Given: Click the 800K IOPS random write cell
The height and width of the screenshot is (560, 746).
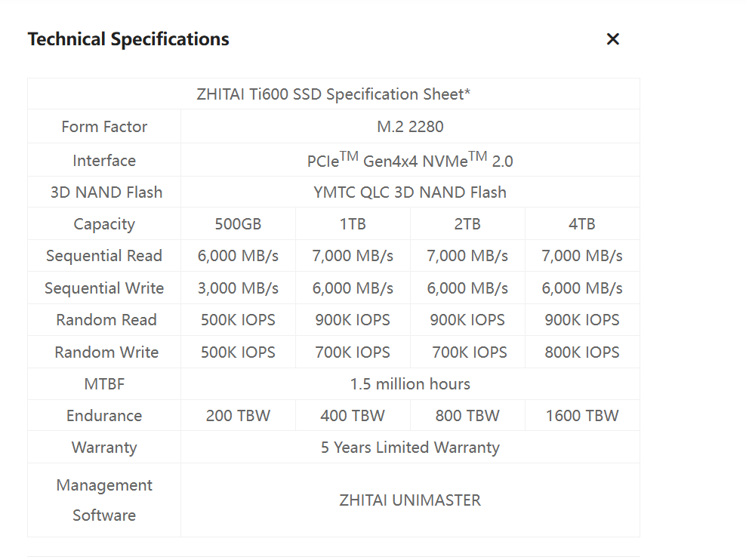Looking at the screenshot, I should pyautogui.click(x=582, y=352).
